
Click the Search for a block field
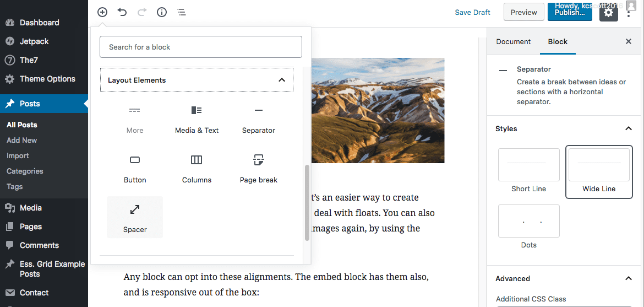click(x=201, y=47)
